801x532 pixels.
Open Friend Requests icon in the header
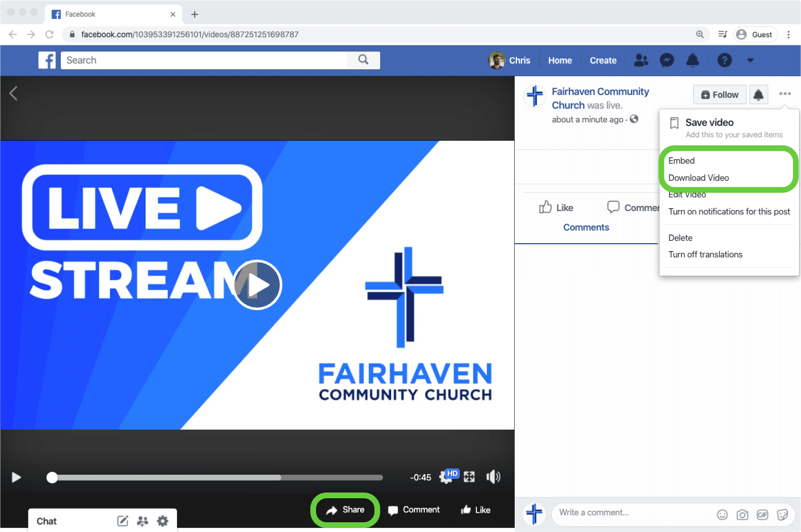641,60
